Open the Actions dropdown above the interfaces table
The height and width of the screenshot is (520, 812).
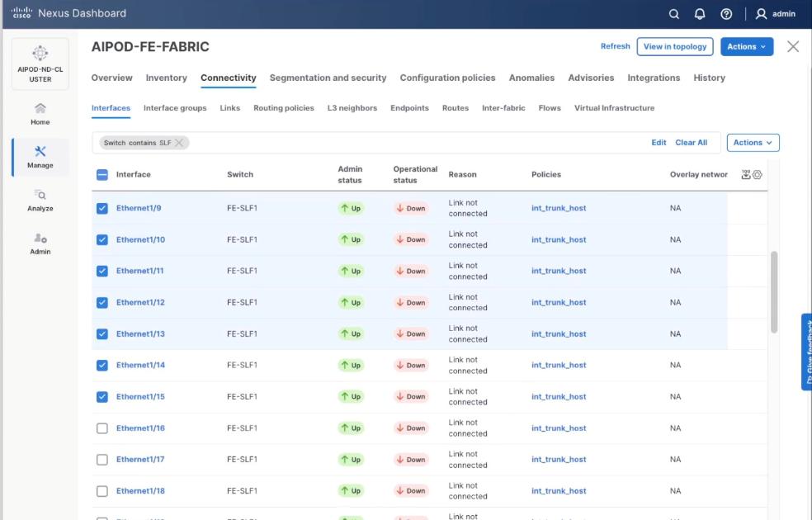point(751,142)
